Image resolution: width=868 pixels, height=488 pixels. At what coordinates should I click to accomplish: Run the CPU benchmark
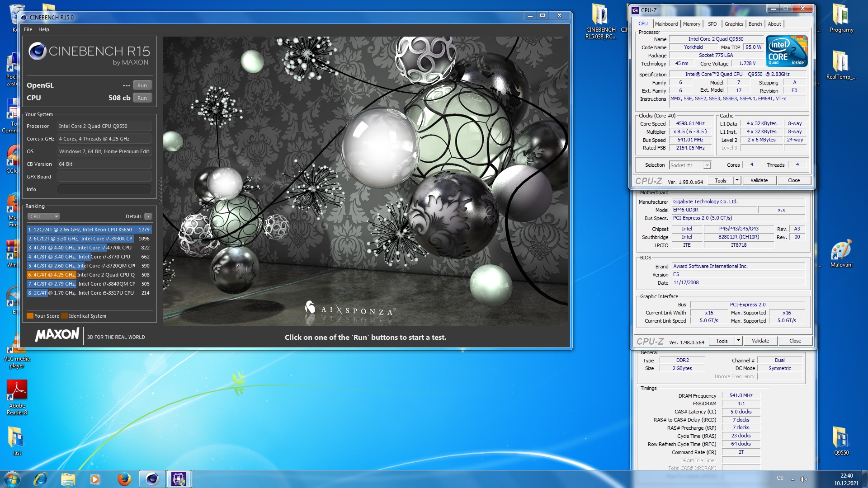click(x=142, y=98)
